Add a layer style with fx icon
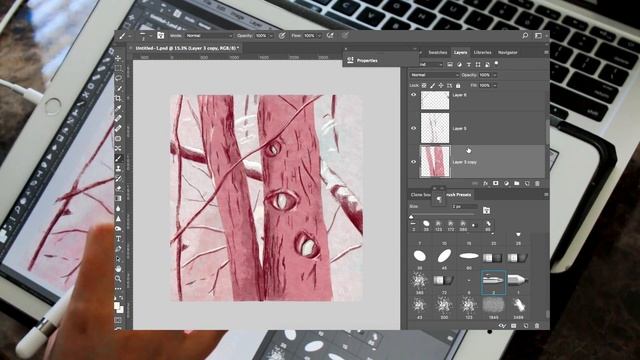Viewport: 640px width, 360px height. [x=485, y=184]
